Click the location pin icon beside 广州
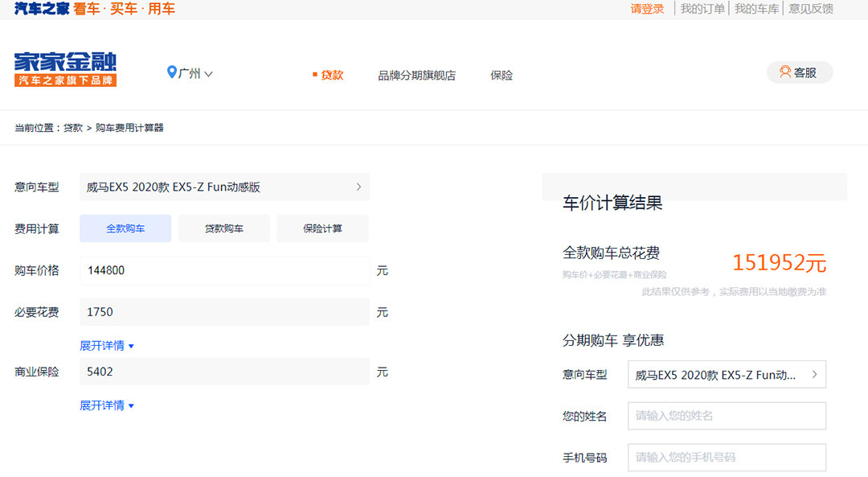Screen dimensions: 868x477 (x=171, y=73)
